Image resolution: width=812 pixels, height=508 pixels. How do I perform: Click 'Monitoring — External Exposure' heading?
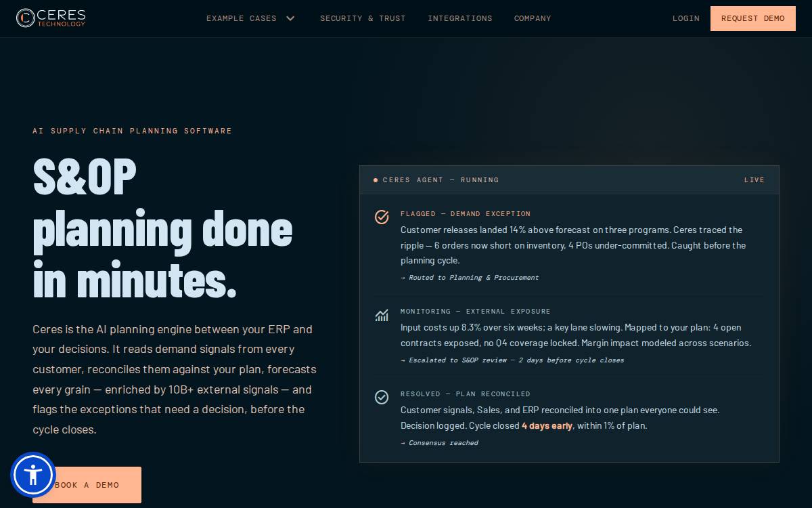pyautogui.click(x=476, y=312)
